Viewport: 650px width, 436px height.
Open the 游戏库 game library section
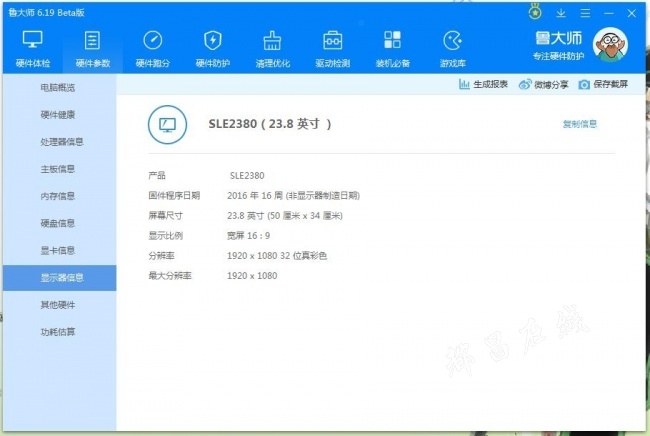[x=452, y=49]
